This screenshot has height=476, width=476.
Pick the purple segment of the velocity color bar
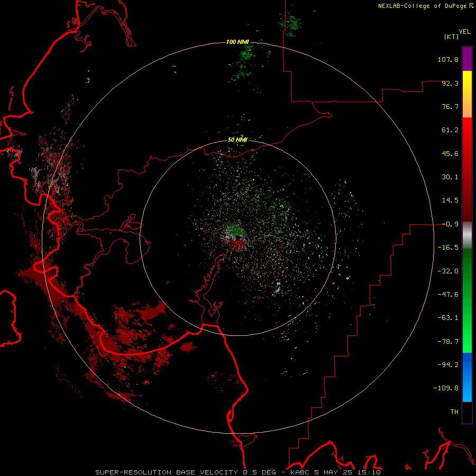467,59
